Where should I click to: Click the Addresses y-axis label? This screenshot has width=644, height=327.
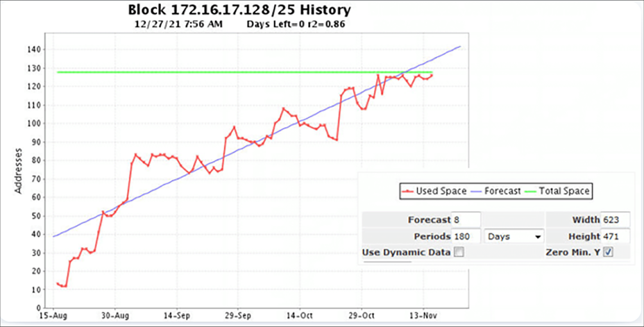(x=18, y=171)
